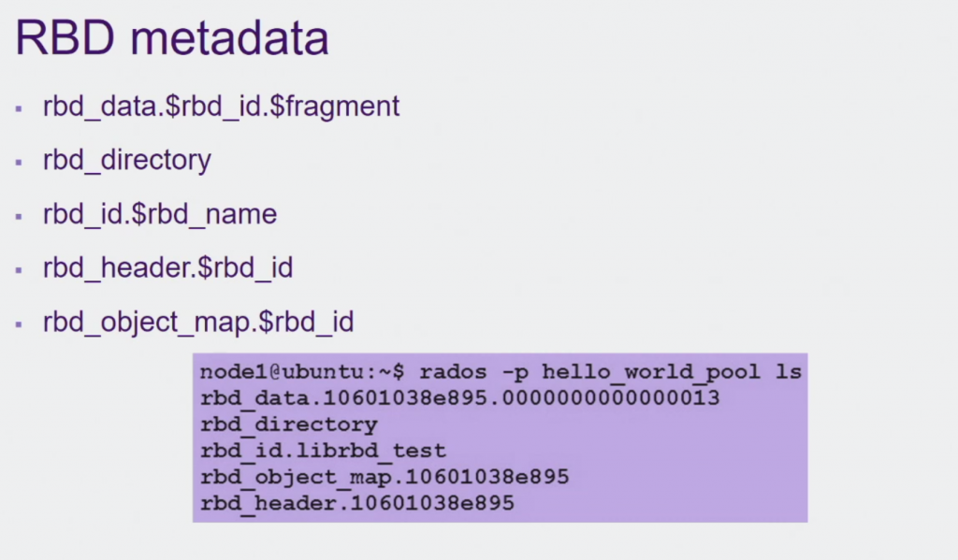958x560 pixels.
Task: Select the rbd_object_map.$rbd_id bullet item
Action: coord(198,323)
